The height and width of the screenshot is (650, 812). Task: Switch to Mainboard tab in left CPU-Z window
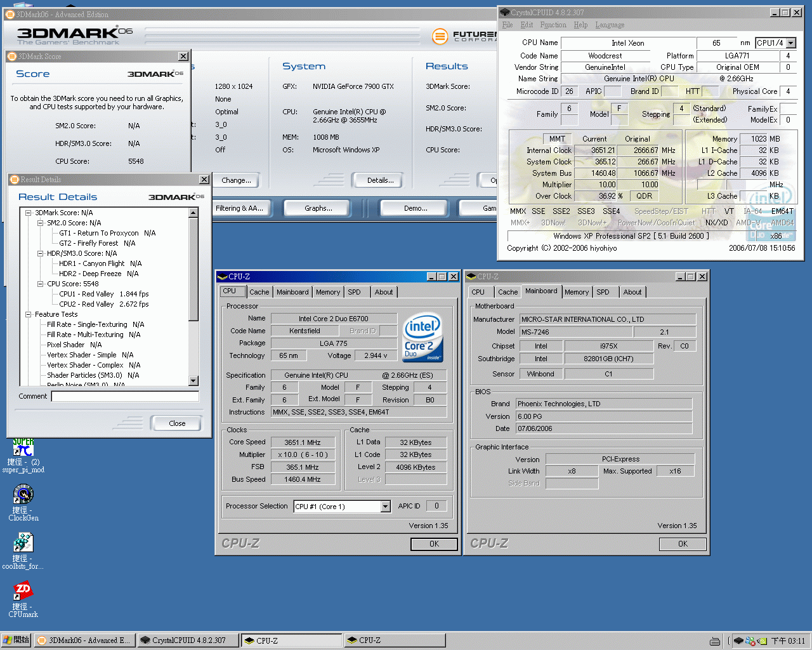coord(292,292)
